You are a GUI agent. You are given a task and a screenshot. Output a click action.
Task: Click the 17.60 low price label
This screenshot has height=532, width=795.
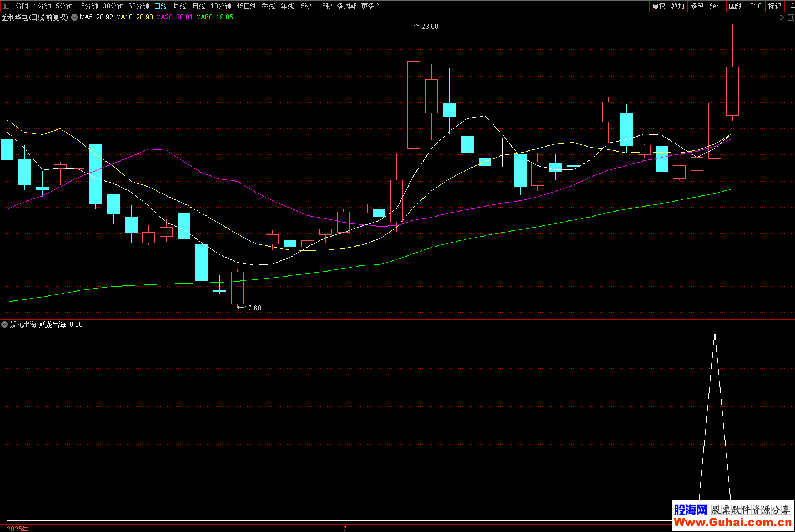253,308
